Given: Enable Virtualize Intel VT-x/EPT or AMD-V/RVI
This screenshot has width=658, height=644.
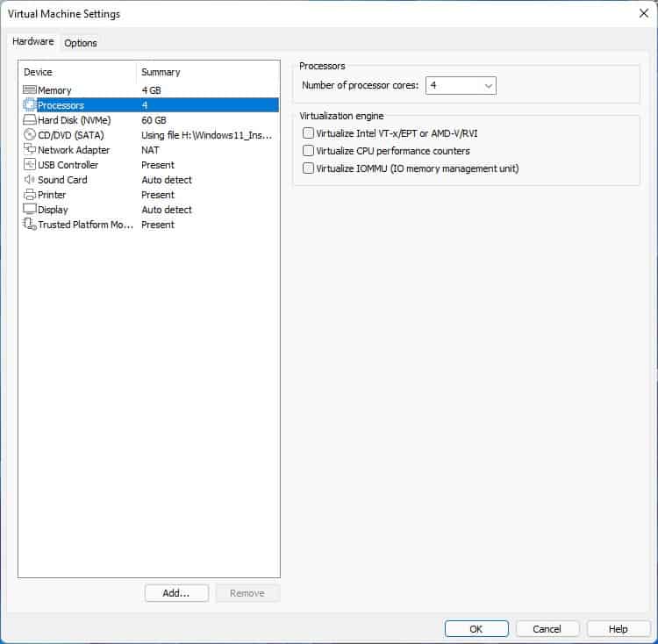Looking at the screenshot, I should click(308, 133).
